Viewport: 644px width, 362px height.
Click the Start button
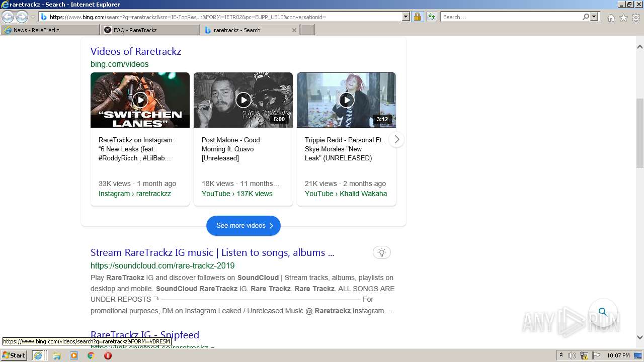click(x=14, y=355)
